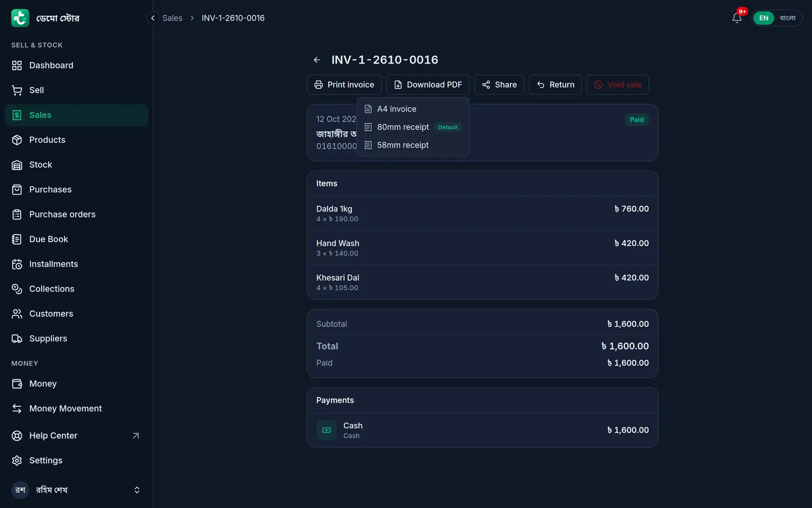Open the Print invoice dropdown
Screen dimensions: 812x508
(344, 85)
